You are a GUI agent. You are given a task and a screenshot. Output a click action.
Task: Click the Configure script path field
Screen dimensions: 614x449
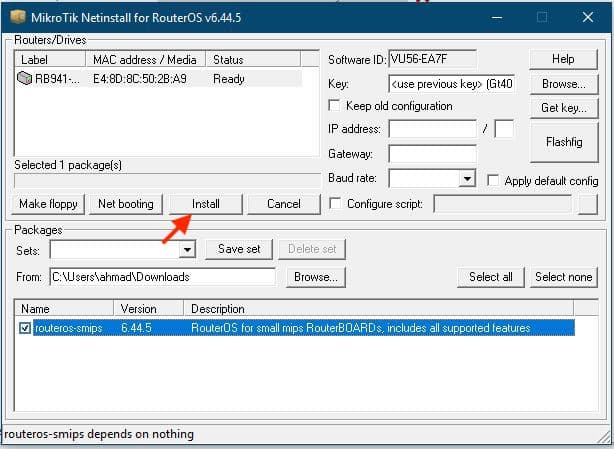(x=503, y=204)
